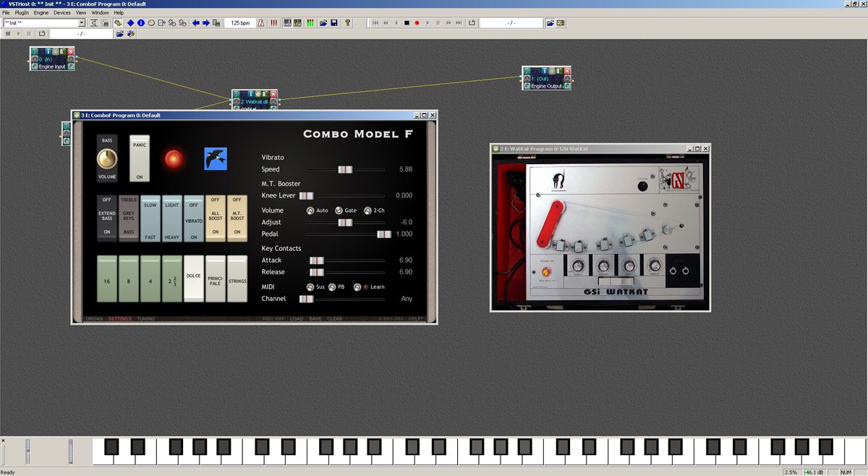Open the Help menu

pos(119,12)
